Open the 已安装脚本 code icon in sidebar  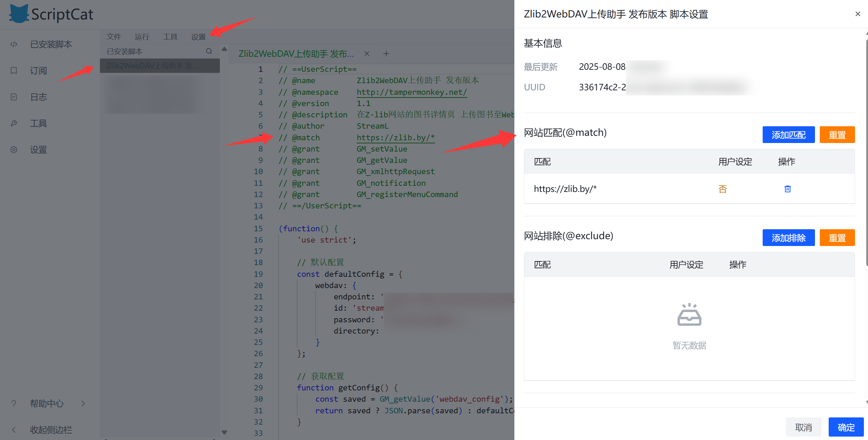14,44
